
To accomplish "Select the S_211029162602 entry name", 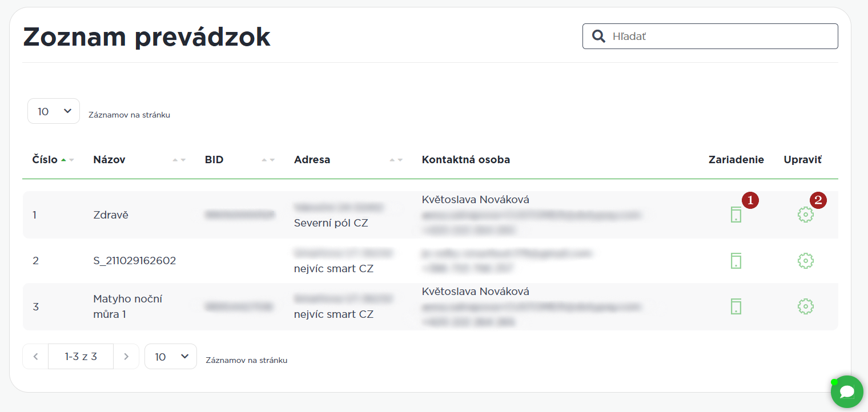I will [135, 261].
